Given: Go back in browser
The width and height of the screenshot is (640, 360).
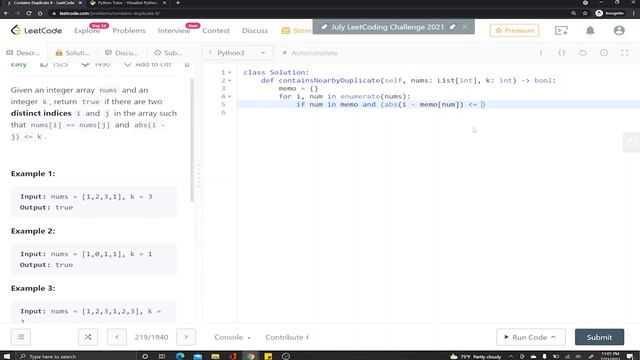Looking at the screenshot, I should [6, 13].
